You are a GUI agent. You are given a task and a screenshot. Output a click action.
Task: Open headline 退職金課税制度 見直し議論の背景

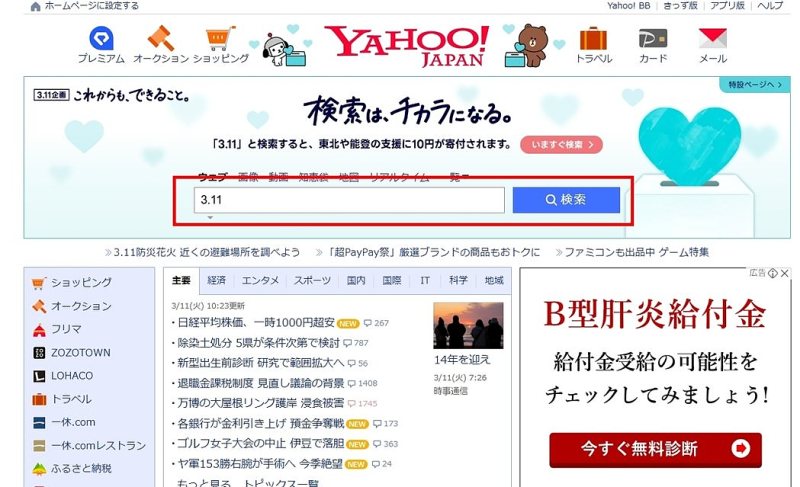260,383
